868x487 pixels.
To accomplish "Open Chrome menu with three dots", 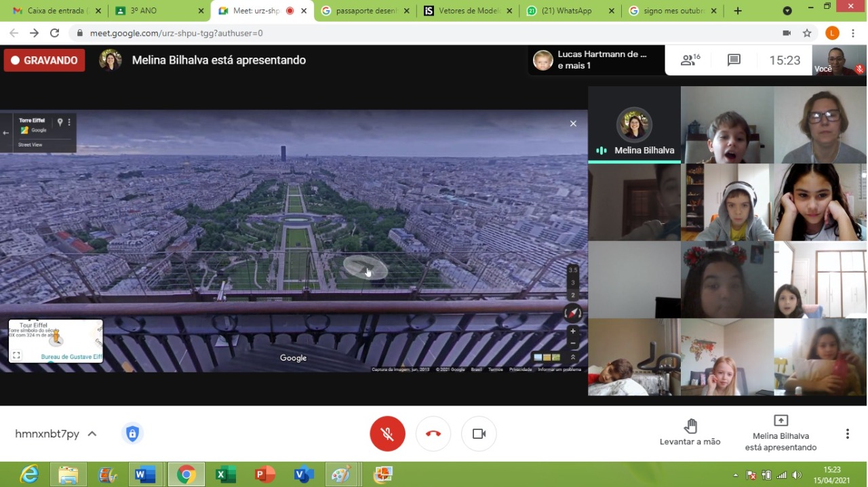I will tap(853, 33).
